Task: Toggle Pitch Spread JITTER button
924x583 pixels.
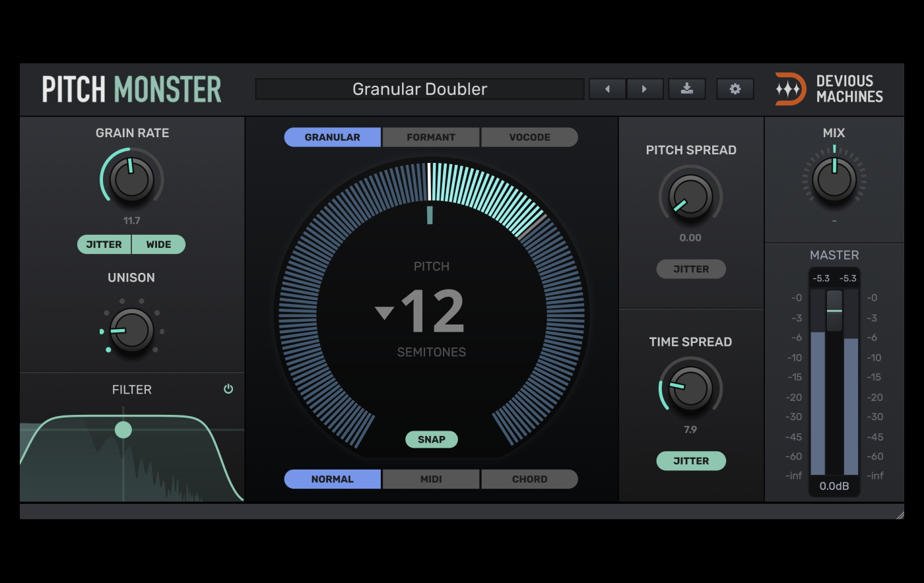Action: (x=691, y=269)
